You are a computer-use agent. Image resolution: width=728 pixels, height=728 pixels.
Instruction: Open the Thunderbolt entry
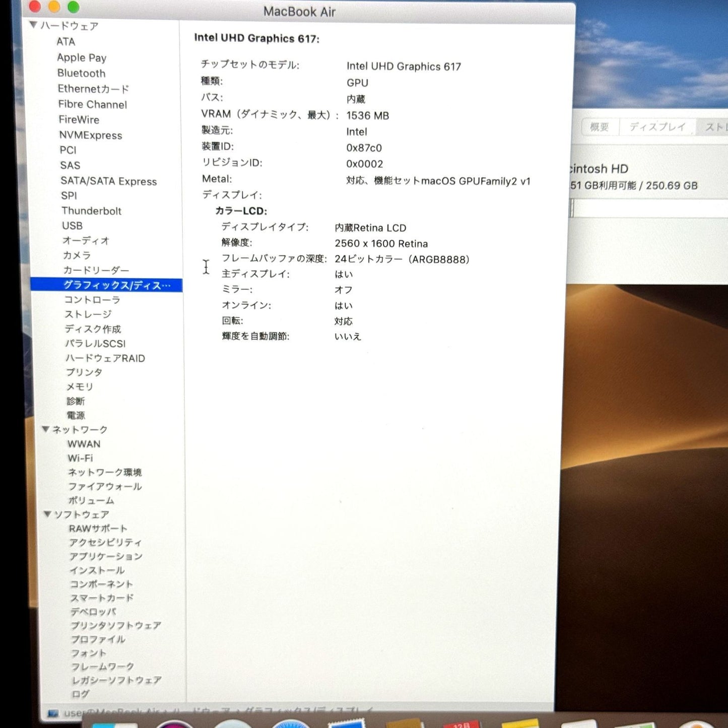click(x=91, y=211)
